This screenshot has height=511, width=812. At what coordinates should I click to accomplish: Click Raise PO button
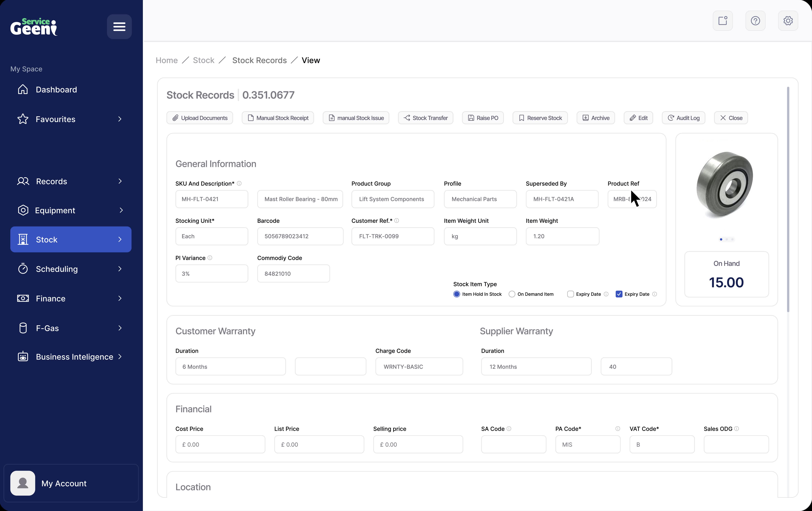point(483,118)
